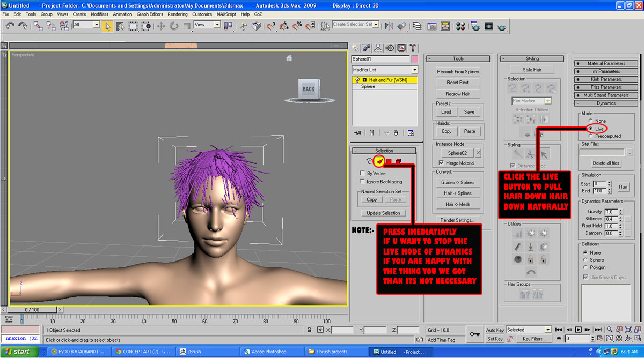Click the Play Animation button
This screenshot has width=644, height=358.
point(579,330)
